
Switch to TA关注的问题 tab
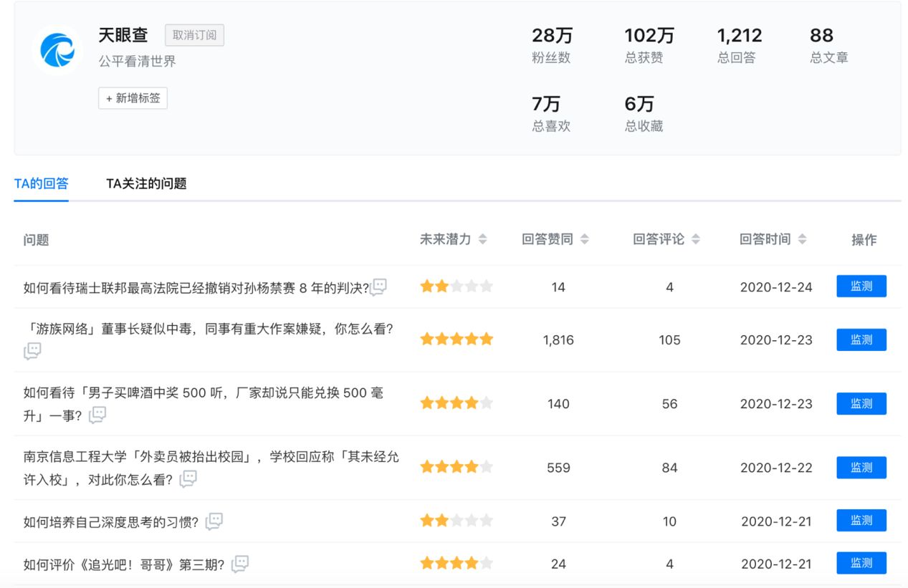pos(146,183)
